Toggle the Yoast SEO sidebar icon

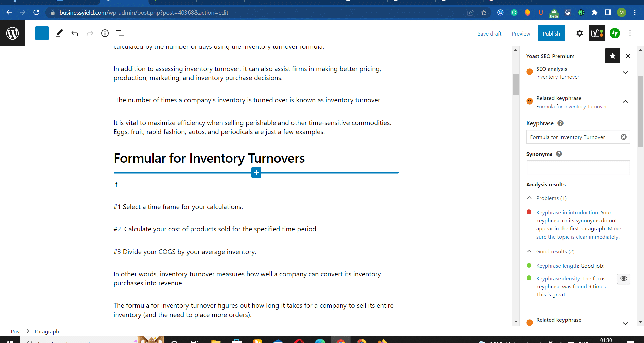pyautogui.click(x=597, y=33)
